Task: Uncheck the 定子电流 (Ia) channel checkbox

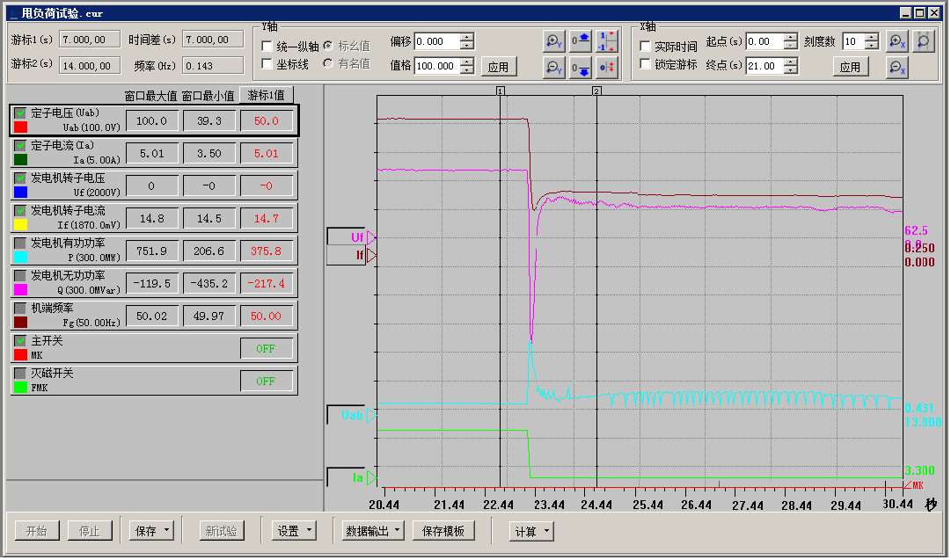Action: point(20,146)
